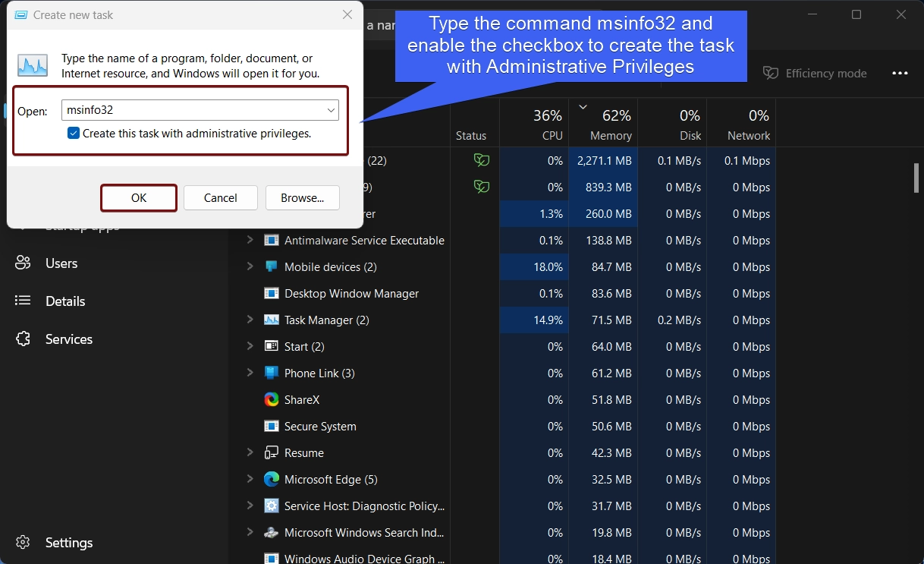Click the Task Manager process icon
The image size is (924, 564).
pos(272,320)
